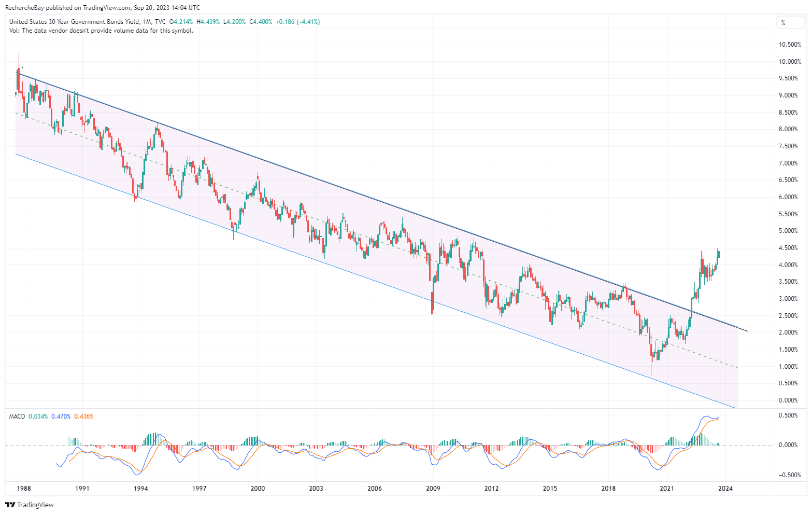Click the +0.186 (+4.41%) change value
The height and width of the screenshot is (514, 812).
coord(297,22)
